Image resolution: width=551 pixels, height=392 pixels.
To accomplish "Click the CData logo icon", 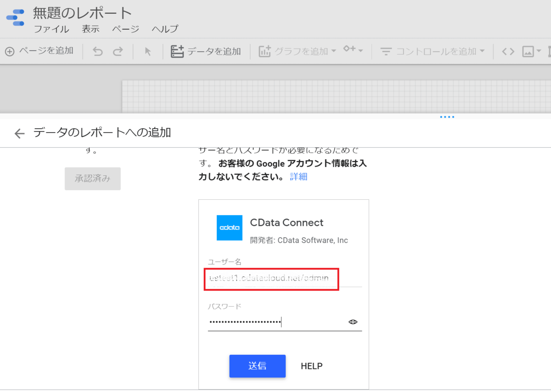I will pyautogui.click(x=229, y=228).
